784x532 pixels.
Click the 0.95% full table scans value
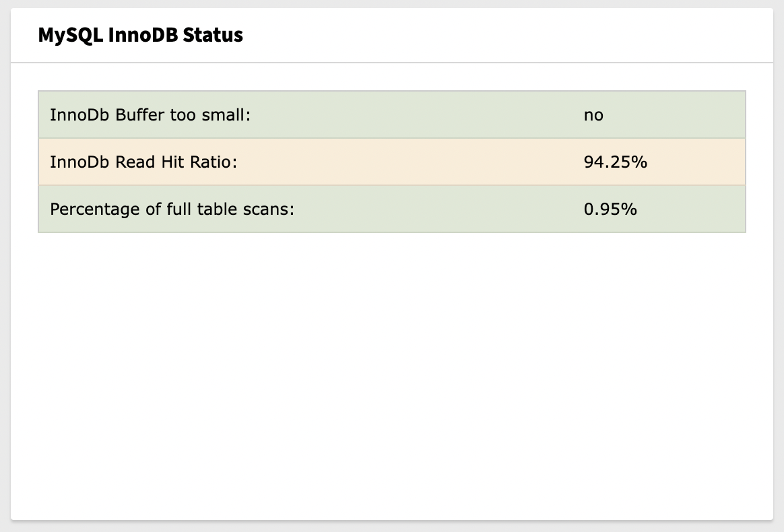click(609, 209)
